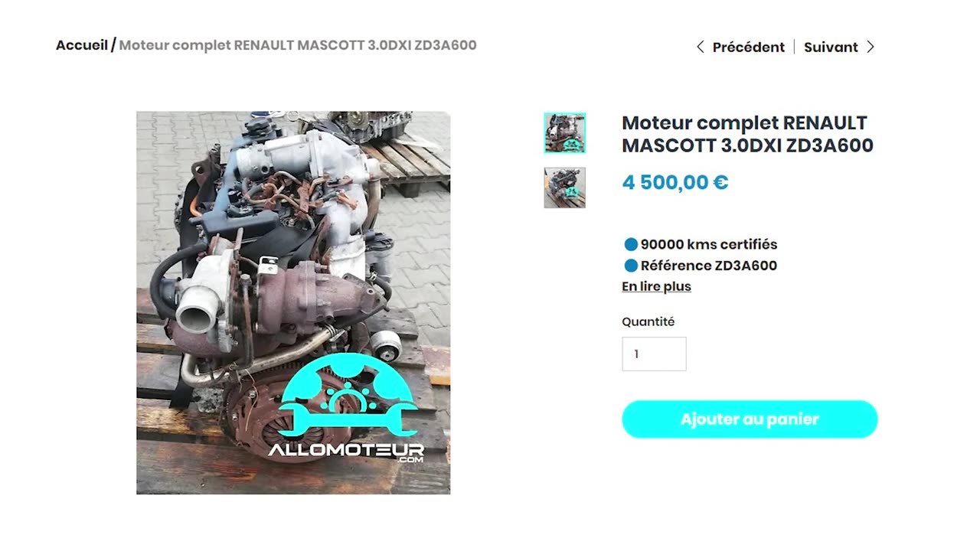Select the first engine thumbnail
The height and width of the screenshot is (551, 980).
[565, 133]
